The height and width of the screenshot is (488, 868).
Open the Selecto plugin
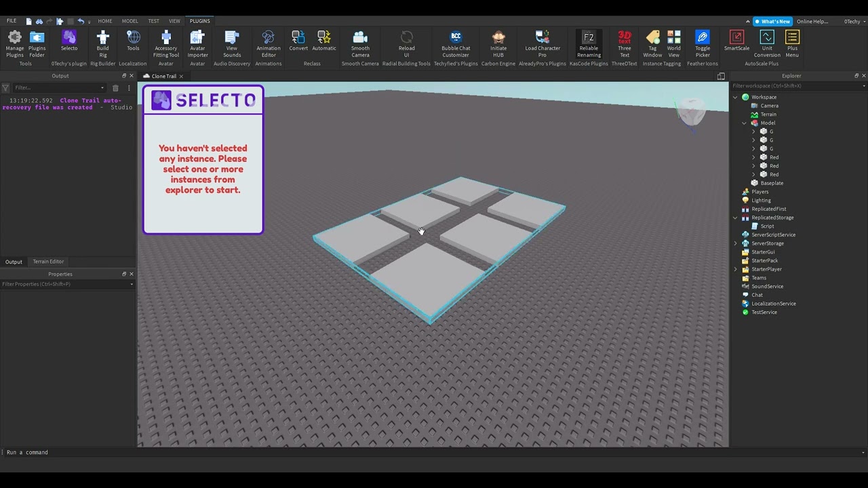pyautogui.click(x=69, y=41)
